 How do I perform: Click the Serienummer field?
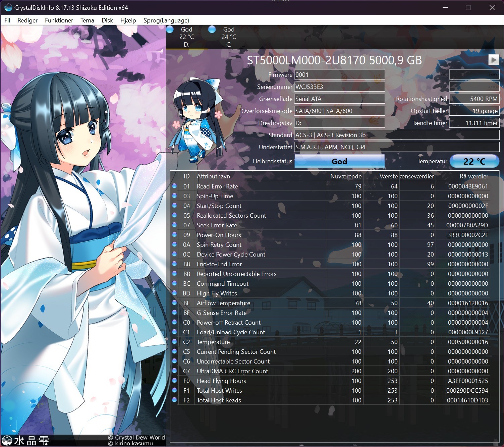(x=339, y=87)
